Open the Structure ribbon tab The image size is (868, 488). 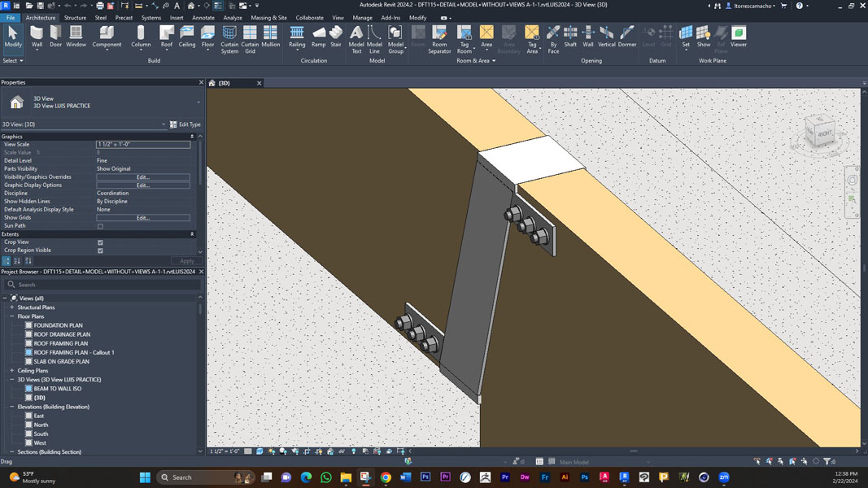click(x=75, y=18)
